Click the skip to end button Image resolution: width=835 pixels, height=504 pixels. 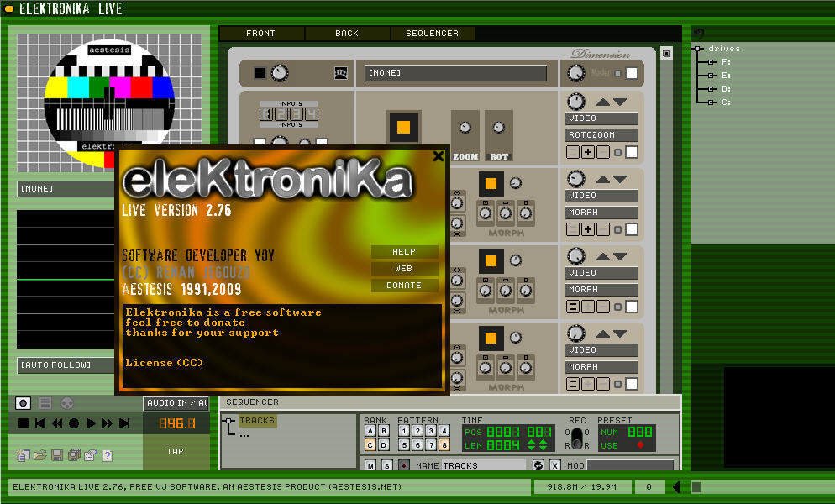coord(124,424)
